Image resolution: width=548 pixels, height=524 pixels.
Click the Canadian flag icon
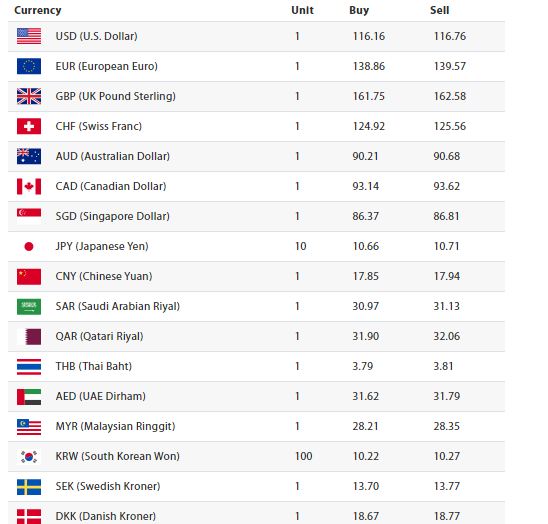(29, 186)
